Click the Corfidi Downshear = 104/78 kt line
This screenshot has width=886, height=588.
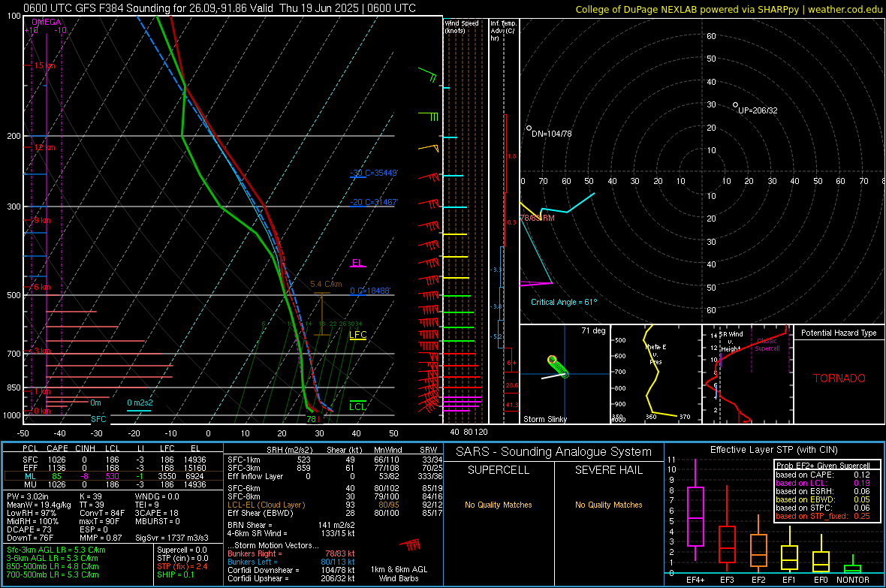click(x=291, y=570)
